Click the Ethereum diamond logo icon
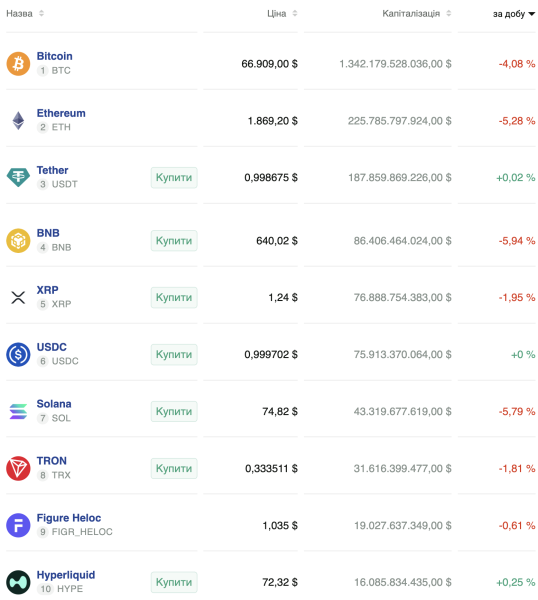The height and width of the screenshot is (600, 538). pos(18,121)
